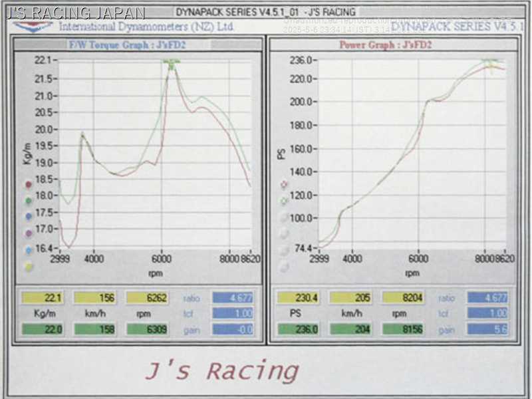
Task: Select the red run dot beside torque graph
Action: tap(28, 184)
